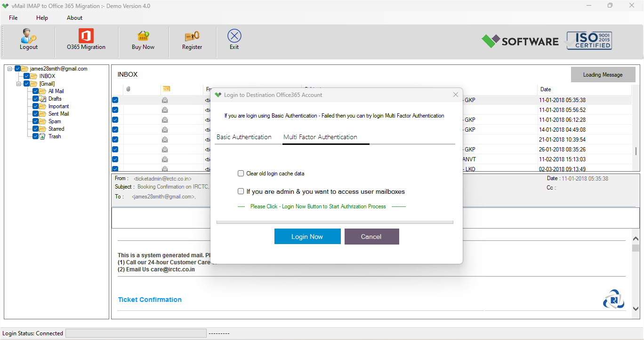Click the Date column header
This screenshot has width=644, height=340.
[584, 89]
